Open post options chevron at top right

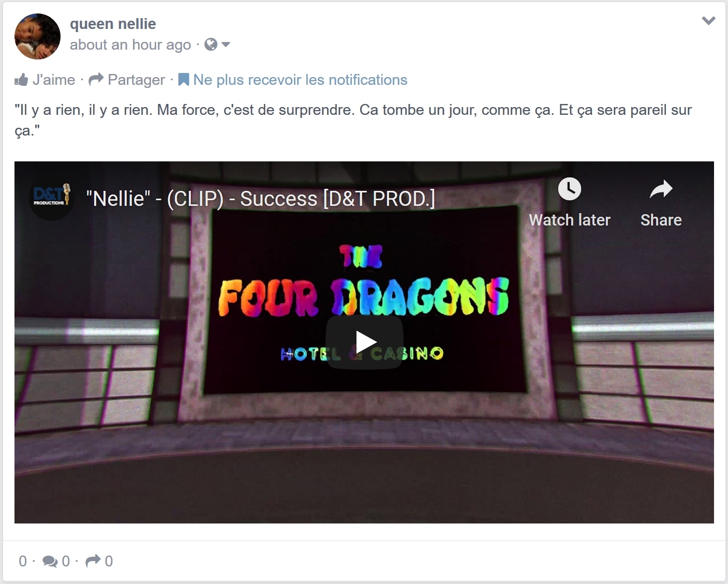[x=708, y=21]
